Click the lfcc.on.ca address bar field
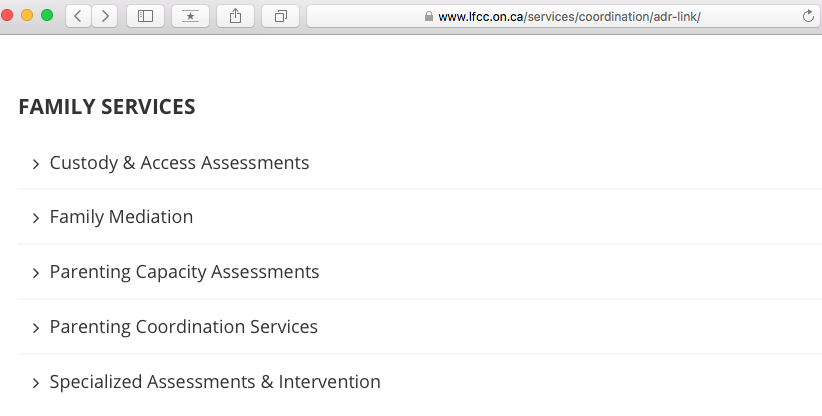 (x=560, y=16)
